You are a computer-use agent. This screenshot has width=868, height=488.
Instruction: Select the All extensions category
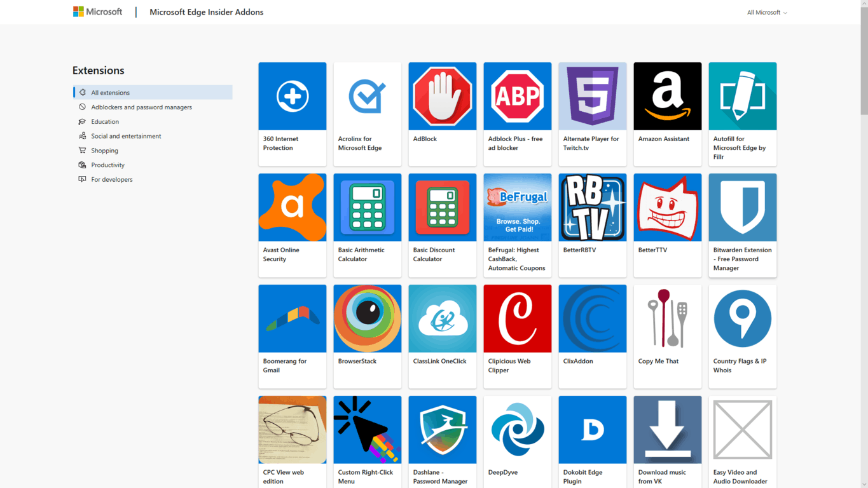click(110, 93)
